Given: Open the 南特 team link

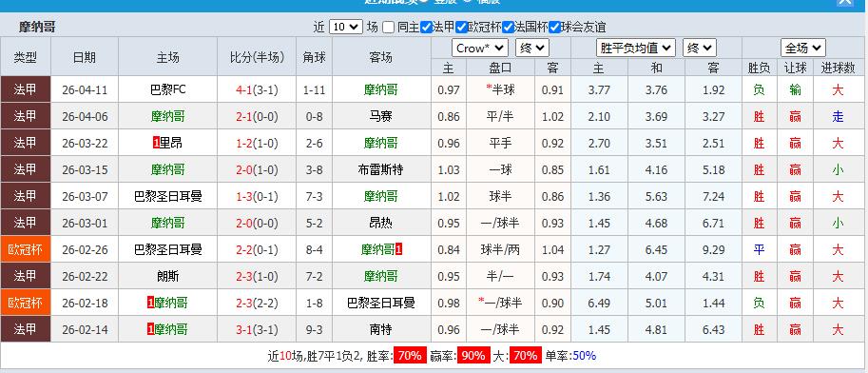Looking at the screenshot, I should [381, 330].
